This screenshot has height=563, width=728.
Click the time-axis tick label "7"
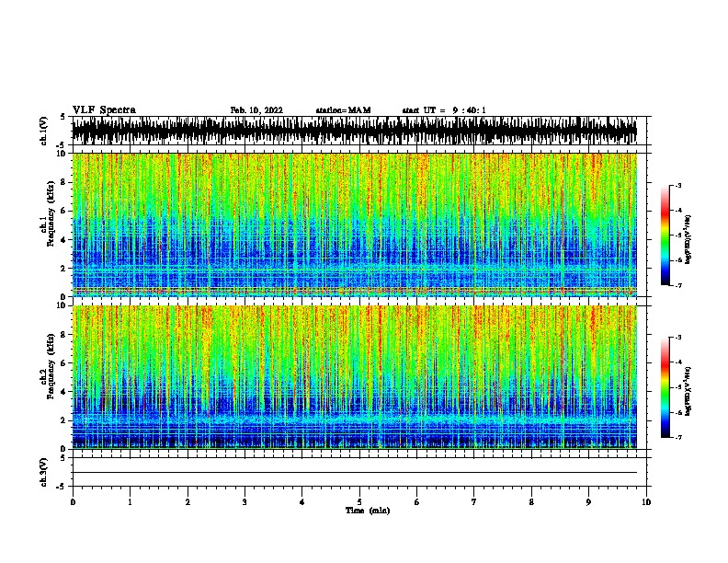474,501
